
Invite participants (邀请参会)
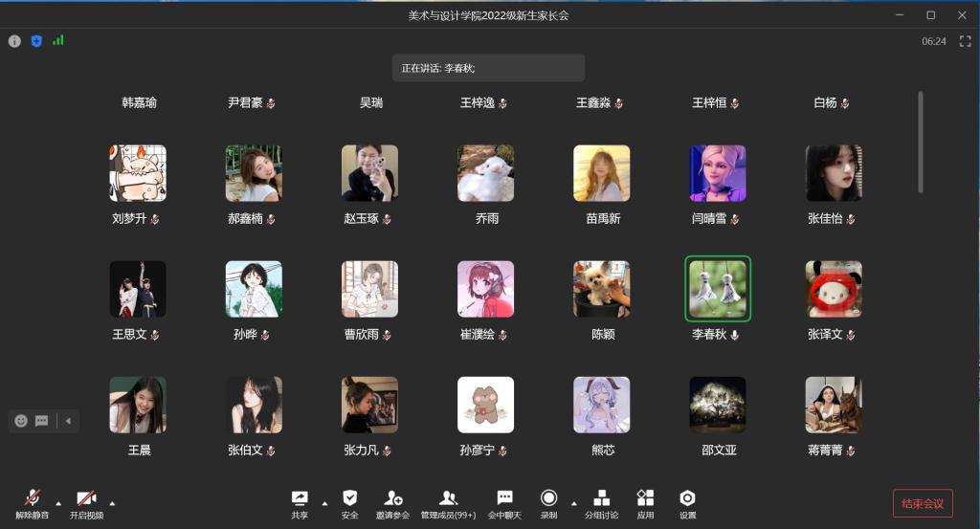[x=392, y=504]
